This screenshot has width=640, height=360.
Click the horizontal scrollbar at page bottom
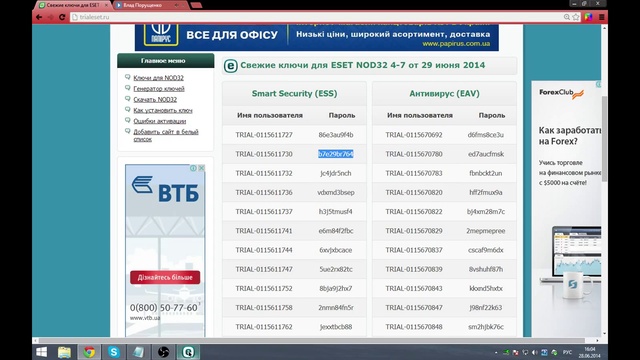click(312, 340)
